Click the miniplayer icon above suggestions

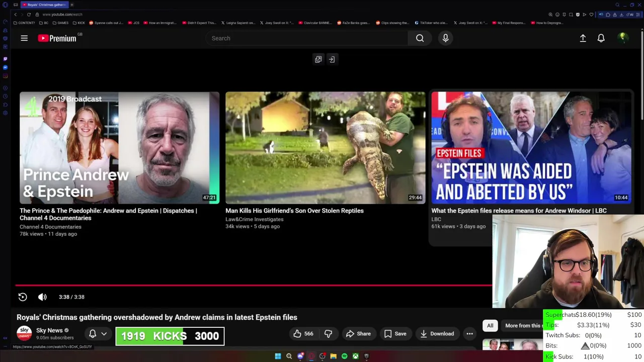point(318,59)
